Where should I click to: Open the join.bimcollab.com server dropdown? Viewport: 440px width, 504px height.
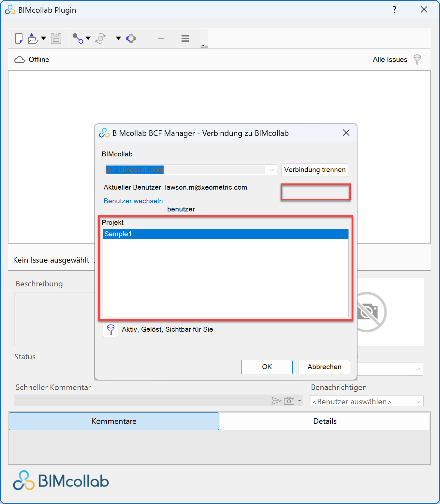[x=271, y=170]
